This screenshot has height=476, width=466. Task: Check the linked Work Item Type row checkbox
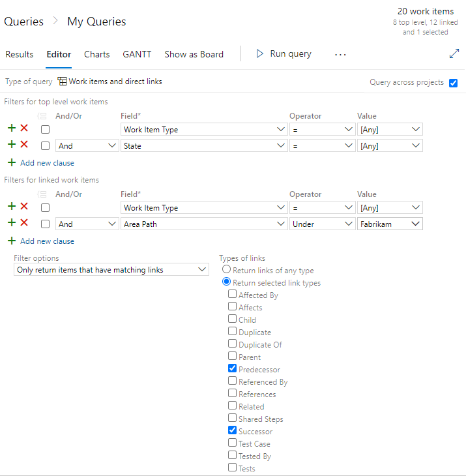(x=45, y=208)
